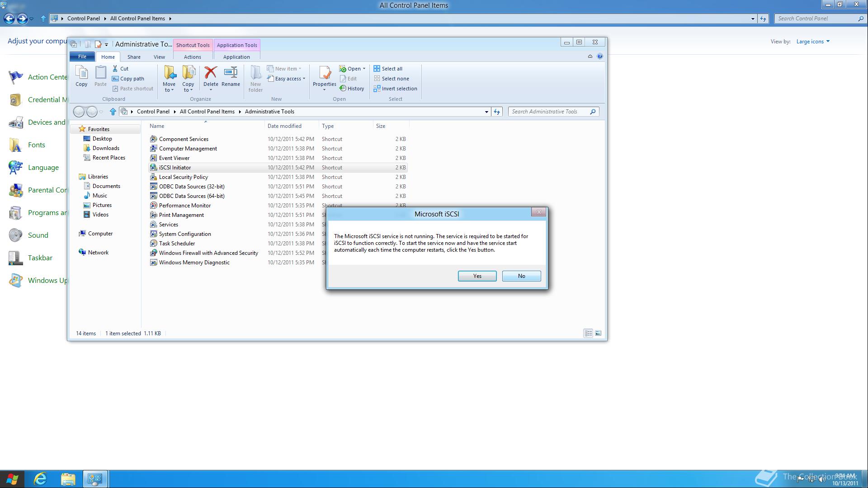The height and width of the screenshot is (488, 868).
Task: Select Windows Memory Diagnostic shortcut
Action: 194,263
